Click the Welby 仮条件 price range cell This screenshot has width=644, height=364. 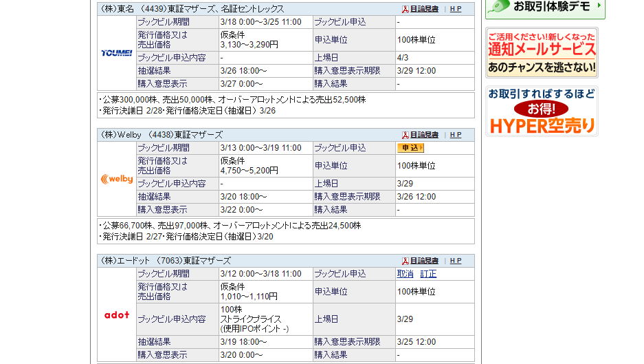[x=249, y=166]
